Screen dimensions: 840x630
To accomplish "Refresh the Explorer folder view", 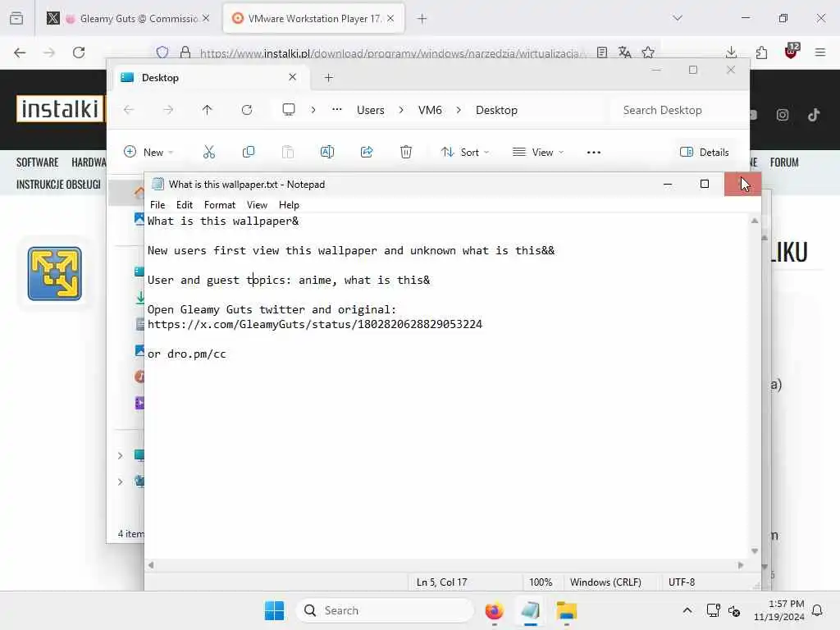I will pos(247,110).
